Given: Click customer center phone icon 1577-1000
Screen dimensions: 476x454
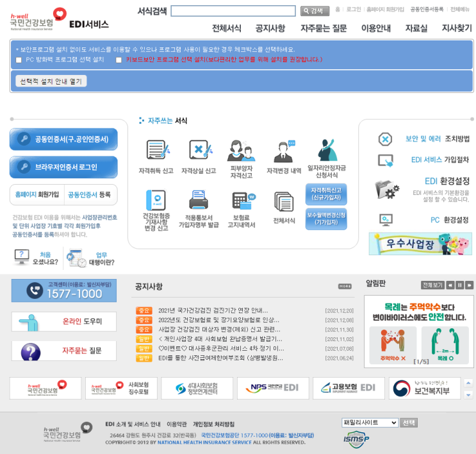Looking at the screenshot, I should click(35, 290).
